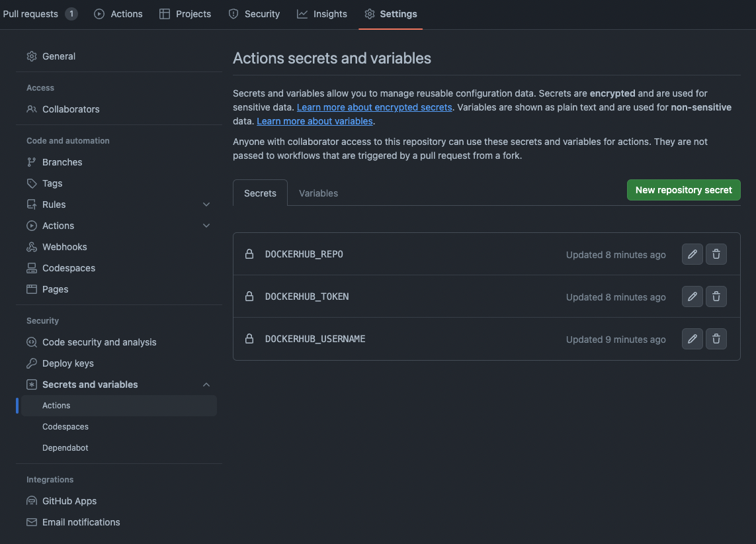Select Dependabot under Secrets and variables
The height and width of the screenshot is (544, 756).
(65, 447)
